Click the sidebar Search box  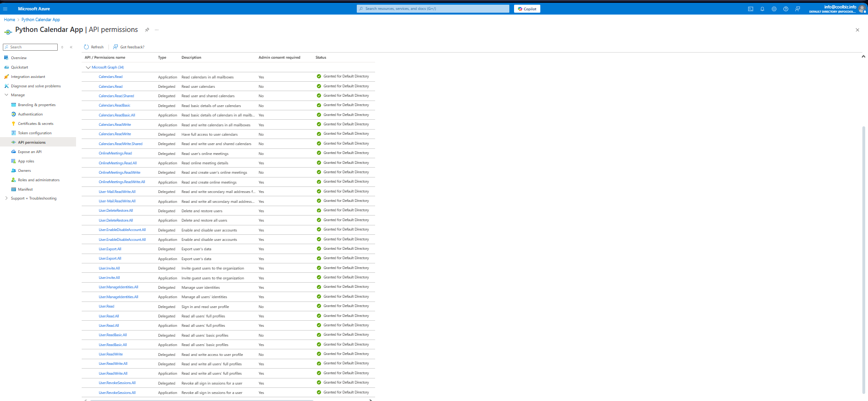(x=30, y=47)
